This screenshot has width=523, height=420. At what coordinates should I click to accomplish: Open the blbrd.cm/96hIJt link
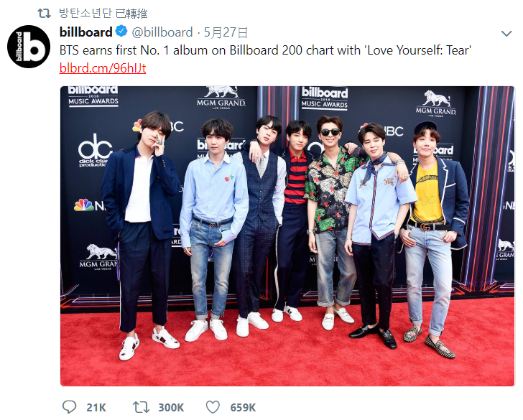(x=102, y=68)
